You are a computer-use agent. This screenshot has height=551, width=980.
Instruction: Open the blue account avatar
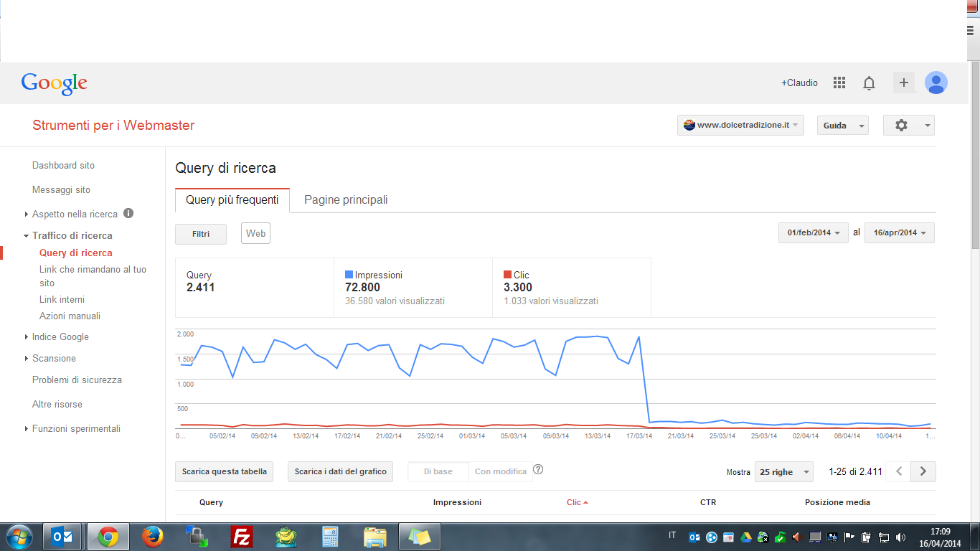[x=936, y=83]
